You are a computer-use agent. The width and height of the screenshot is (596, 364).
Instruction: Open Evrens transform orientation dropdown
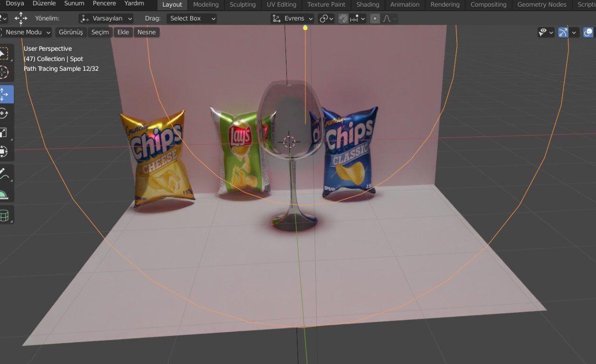[293, 19]
